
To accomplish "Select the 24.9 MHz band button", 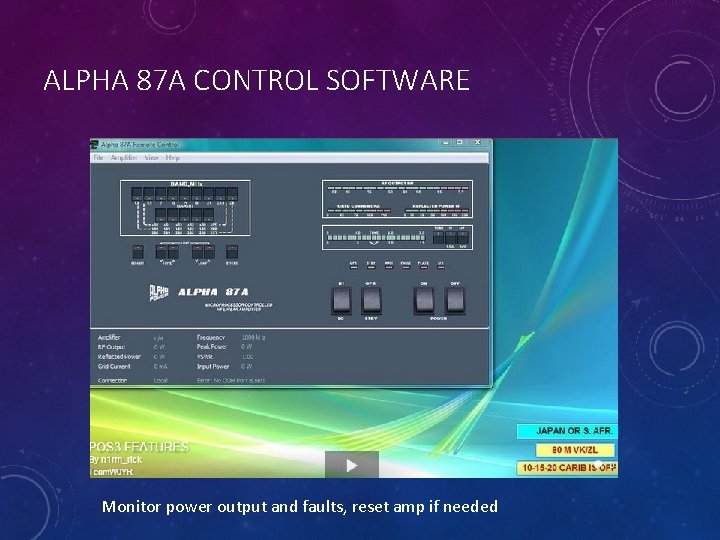I will 220,194.
